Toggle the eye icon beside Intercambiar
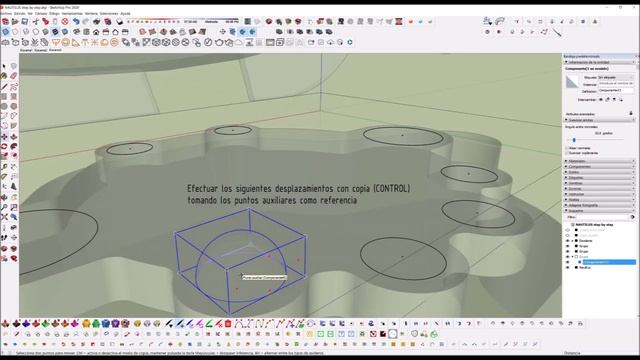This screenshot has width=640, height=360. 601,99
